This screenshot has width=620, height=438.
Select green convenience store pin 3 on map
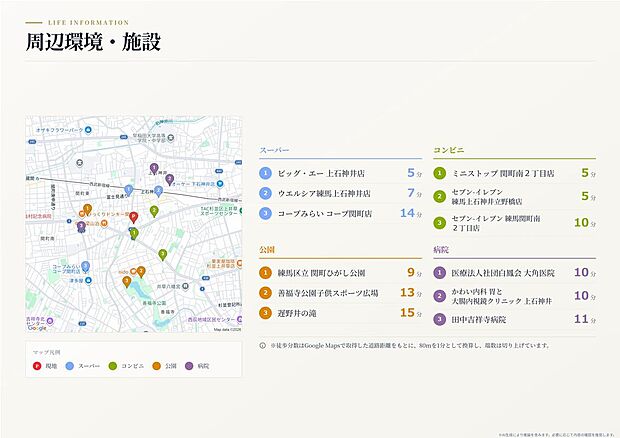pyautogui.click(x=163, y=255)
